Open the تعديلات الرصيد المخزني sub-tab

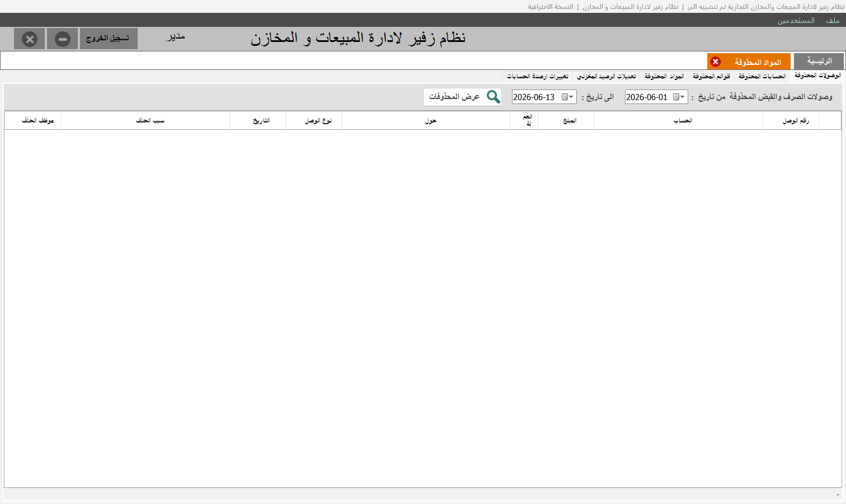pyautogui.click(x=607, y=76)
